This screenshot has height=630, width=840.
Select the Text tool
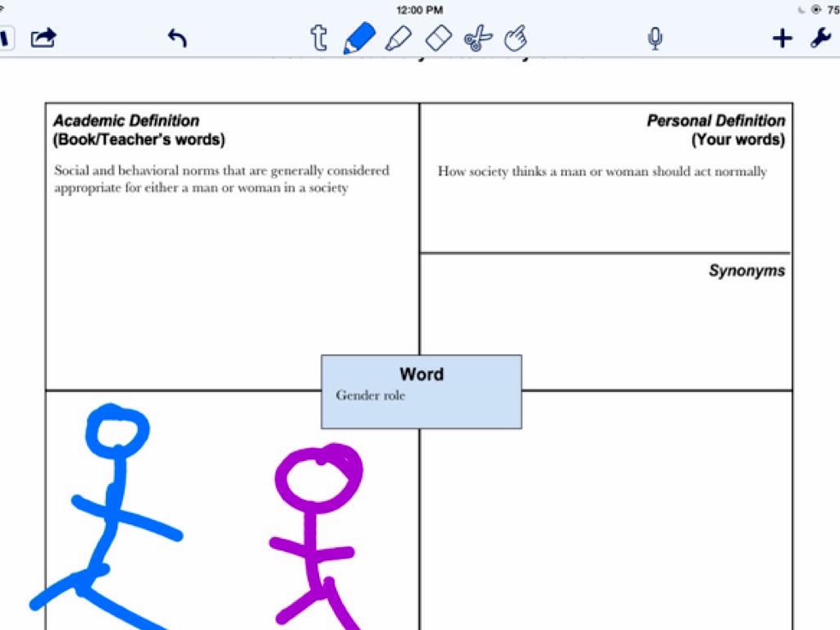(x=318, y=38)
